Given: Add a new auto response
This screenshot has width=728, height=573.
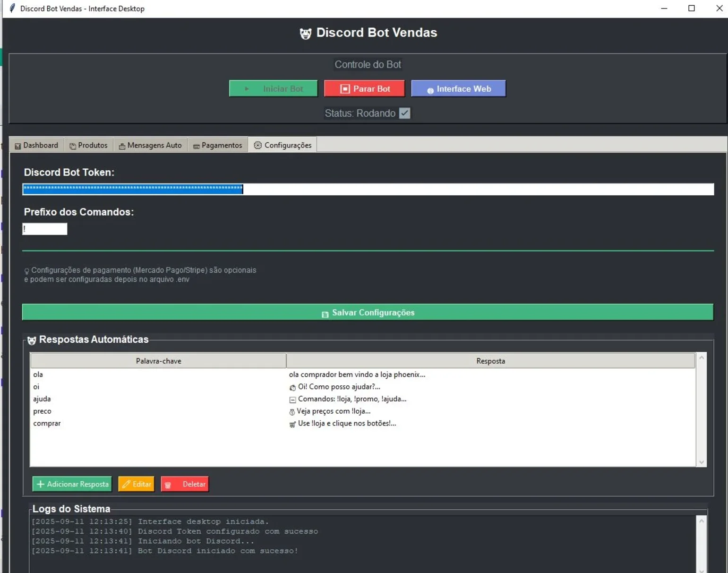Looking at the screenshot, I should [x=72, y=484].
